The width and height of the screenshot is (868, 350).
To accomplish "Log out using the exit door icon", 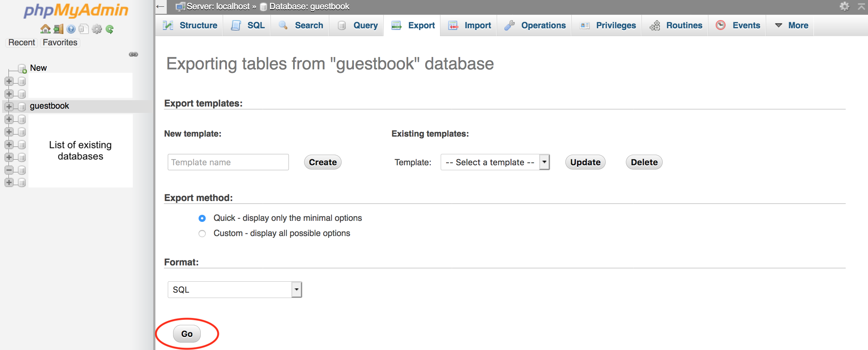I will pos(59,29).
